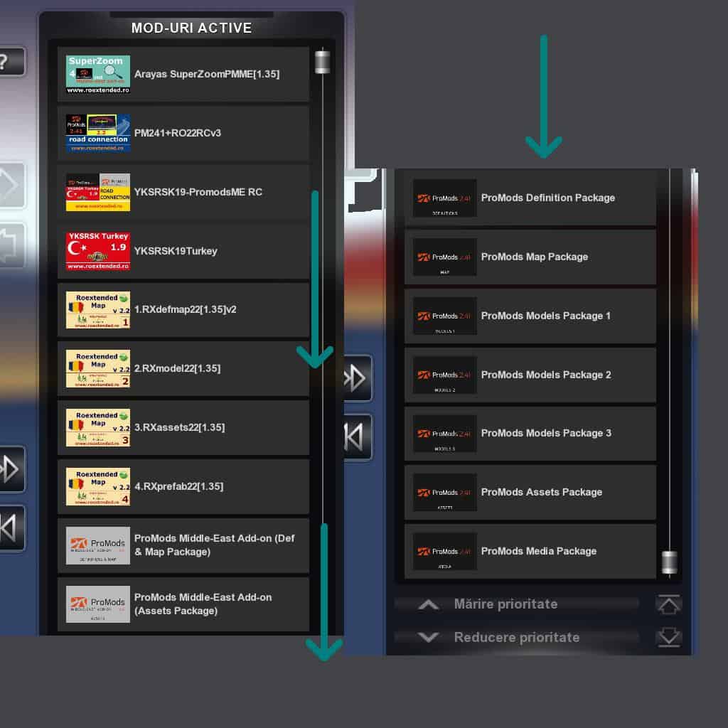Click the PM241+RO22RCv3 road connection thumbnail

point(98,134)
